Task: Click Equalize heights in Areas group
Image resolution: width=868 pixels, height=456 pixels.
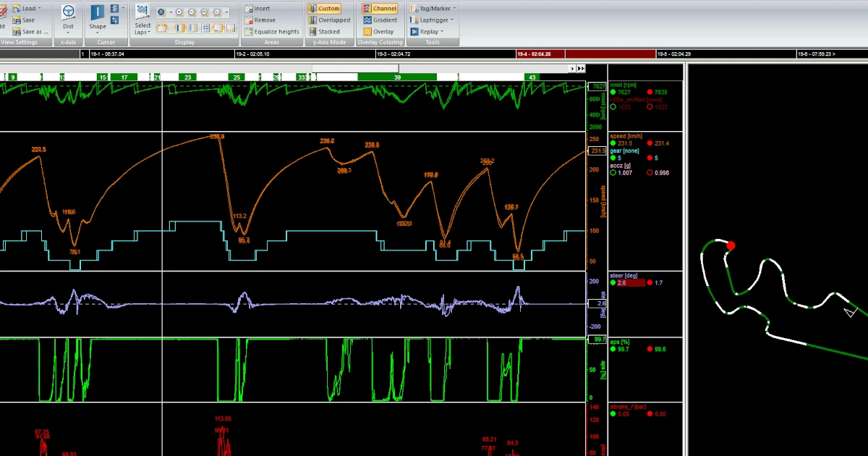Action: [x=271, y=32]
